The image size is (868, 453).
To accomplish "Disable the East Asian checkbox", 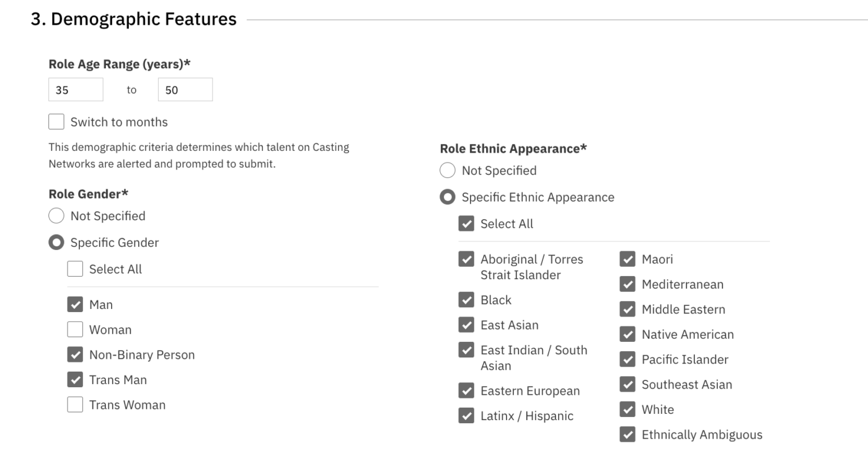I will pyautogui.click(x=465, y=325).
